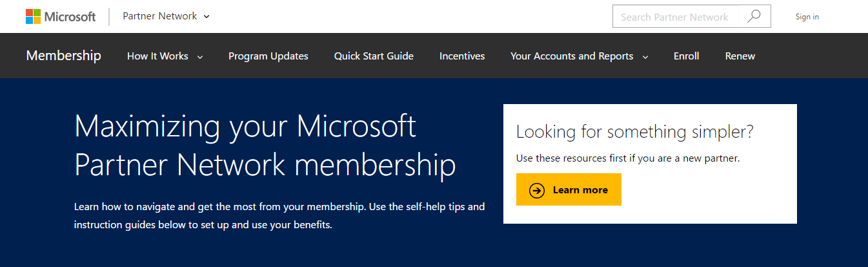Go to the Membership home link
This screenshot has width=868, height=267.
point(63,56)
